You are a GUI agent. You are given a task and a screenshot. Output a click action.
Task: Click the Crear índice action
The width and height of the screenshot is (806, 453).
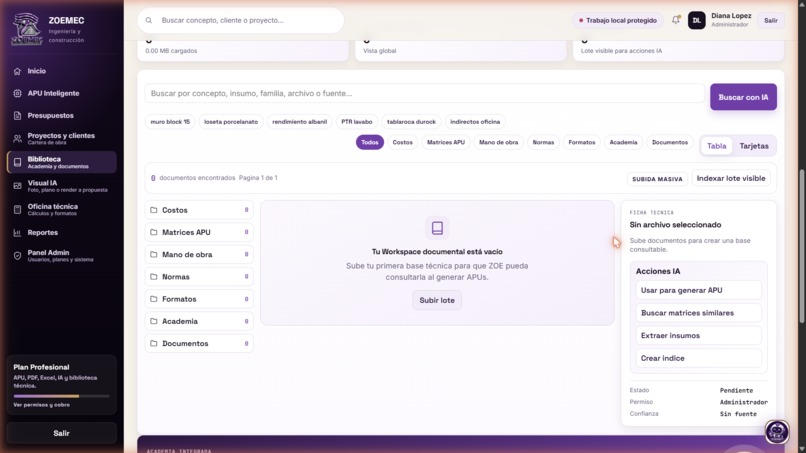699,358
